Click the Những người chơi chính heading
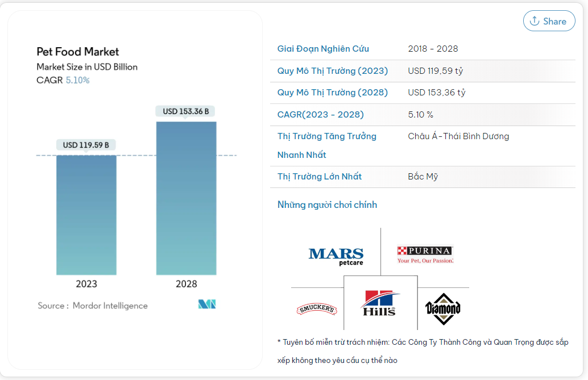 pyautogui.click(x=327, y=204)
